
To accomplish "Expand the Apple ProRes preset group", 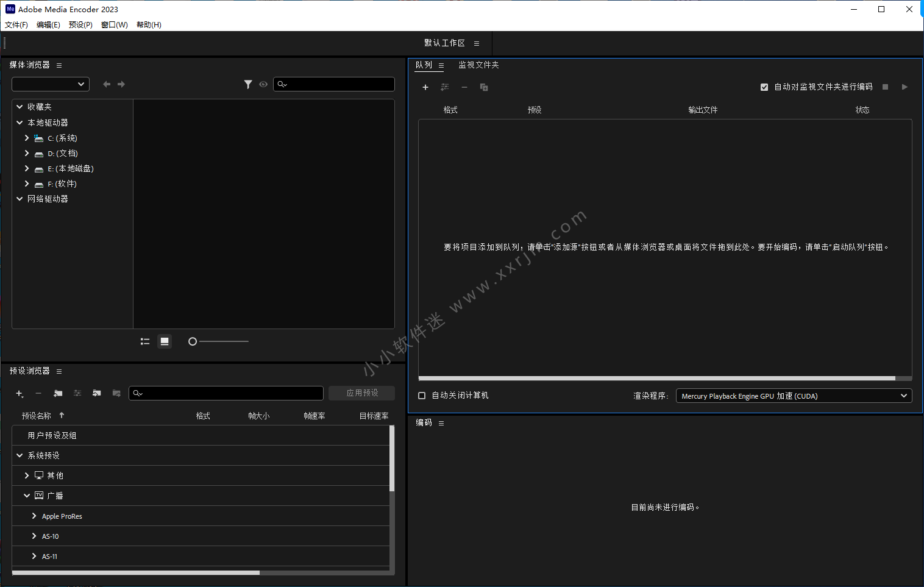I will click(34, 516).
